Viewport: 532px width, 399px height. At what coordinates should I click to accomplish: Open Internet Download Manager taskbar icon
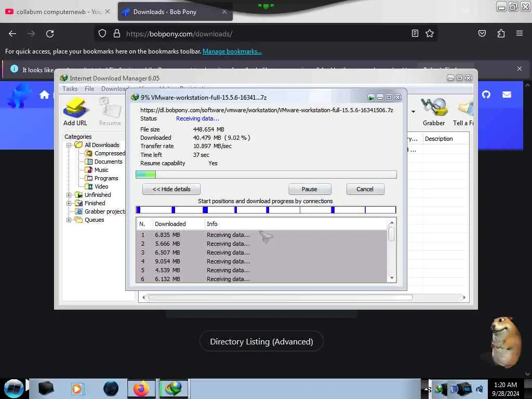pos(174,389)
